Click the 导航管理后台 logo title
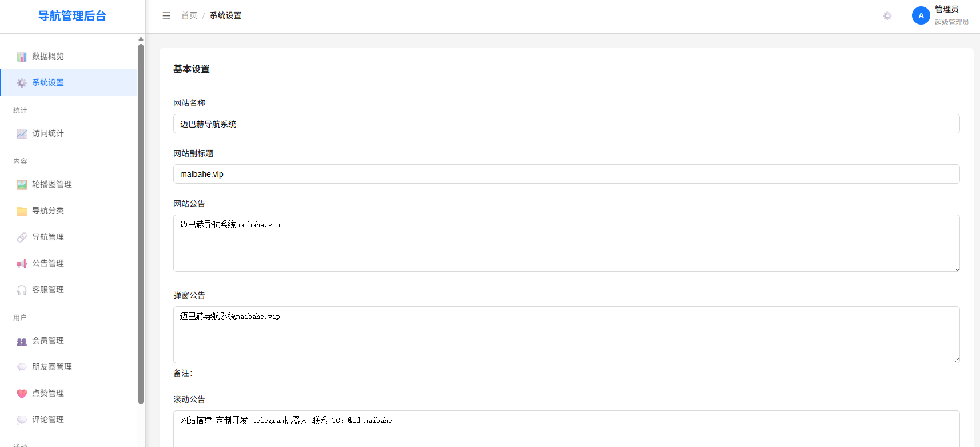This screenshot has height=447, width=980. 72,16
